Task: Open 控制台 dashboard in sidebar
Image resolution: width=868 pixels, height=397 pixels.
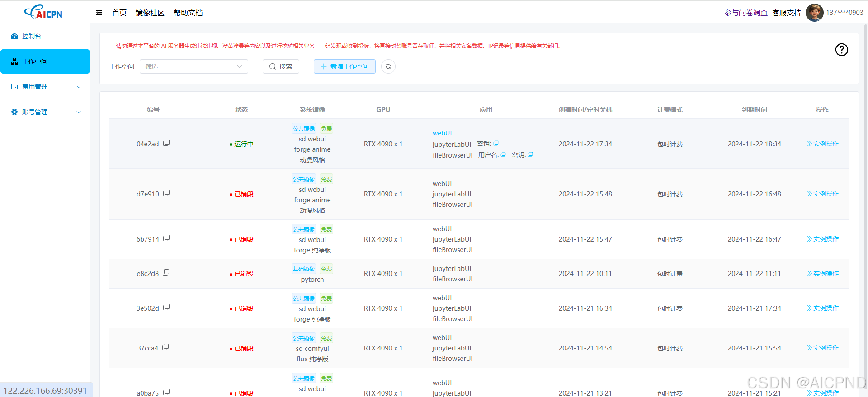Action: (45, 36)
